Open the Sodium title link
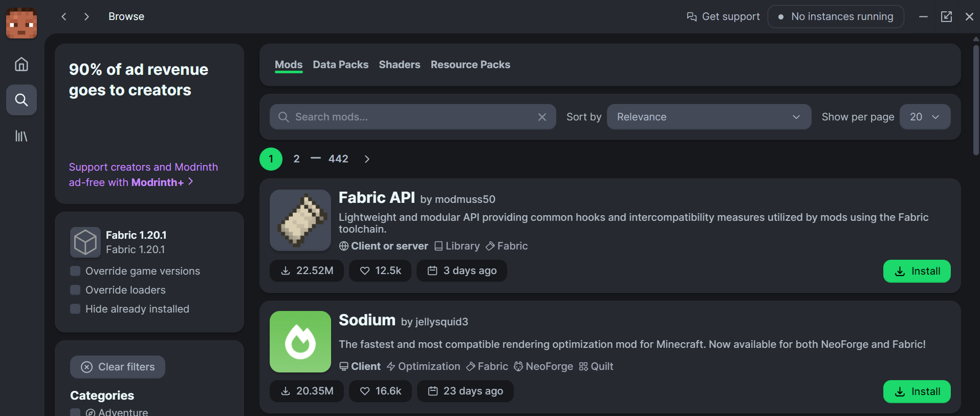This screenshot has height=416, width=980. pos(367,320)
